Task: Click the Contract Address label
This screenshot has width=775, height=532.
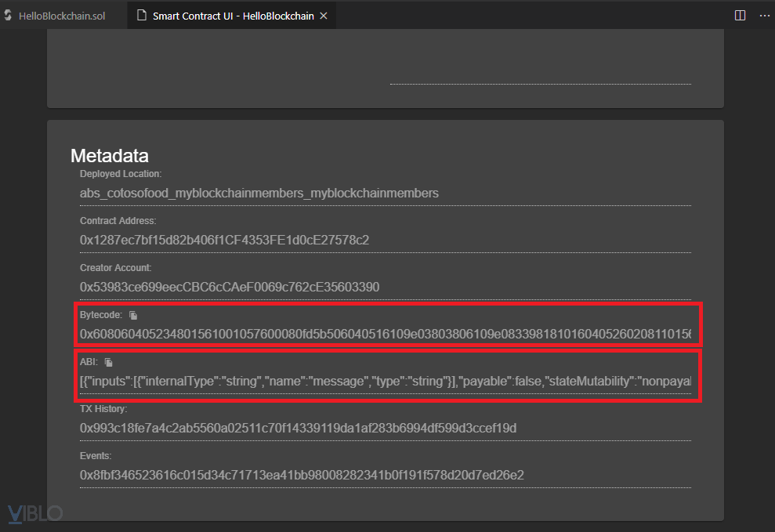Action: [x=118, y=221]
